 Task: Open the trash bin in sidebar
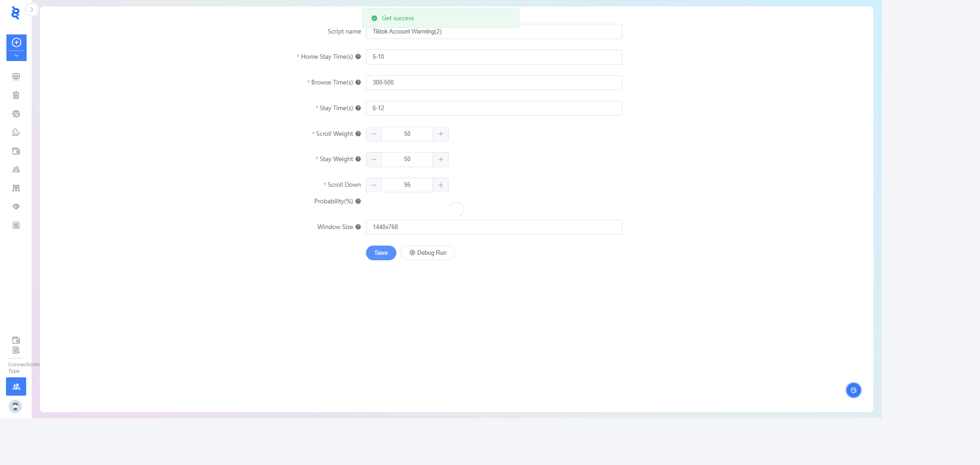(16, 95)
